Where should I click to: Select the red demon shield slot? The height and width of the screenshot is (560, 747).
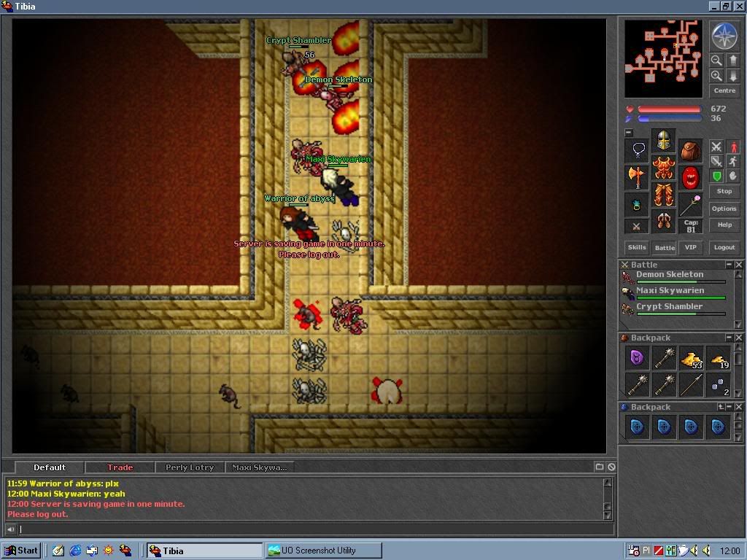point(690,178)
